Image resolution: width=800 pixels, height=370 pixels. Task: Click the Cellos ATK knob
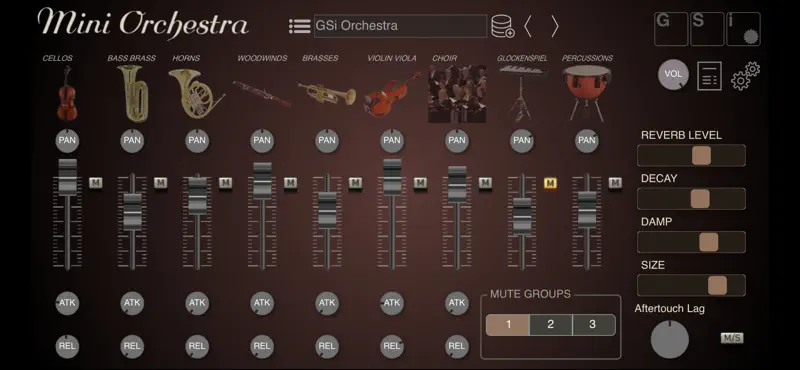(x=67, y=303)
